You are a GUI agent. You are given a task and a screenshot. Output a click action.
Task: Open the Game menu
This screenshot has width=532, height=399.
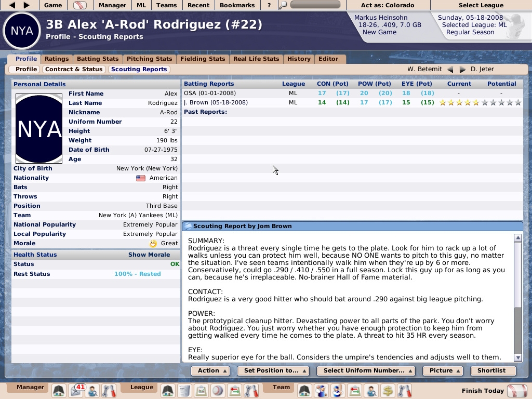point(53,5)
